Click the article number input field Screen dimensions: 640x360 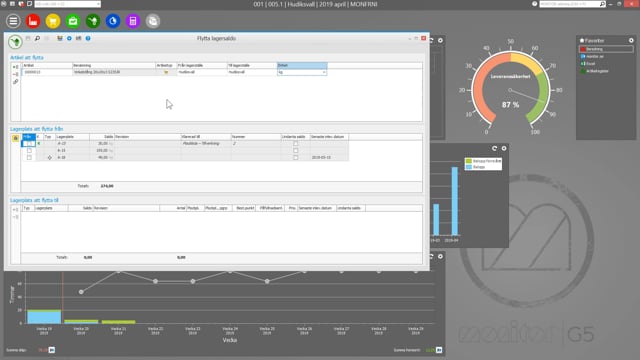click(x=47, y=72)
